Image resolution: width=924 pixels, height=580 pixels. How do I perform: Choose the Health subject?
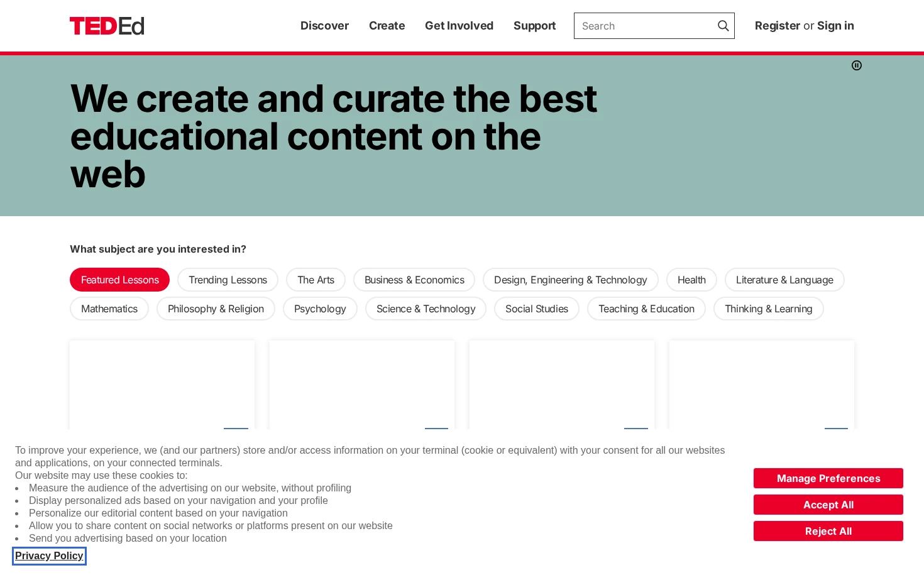pos(691,280)
